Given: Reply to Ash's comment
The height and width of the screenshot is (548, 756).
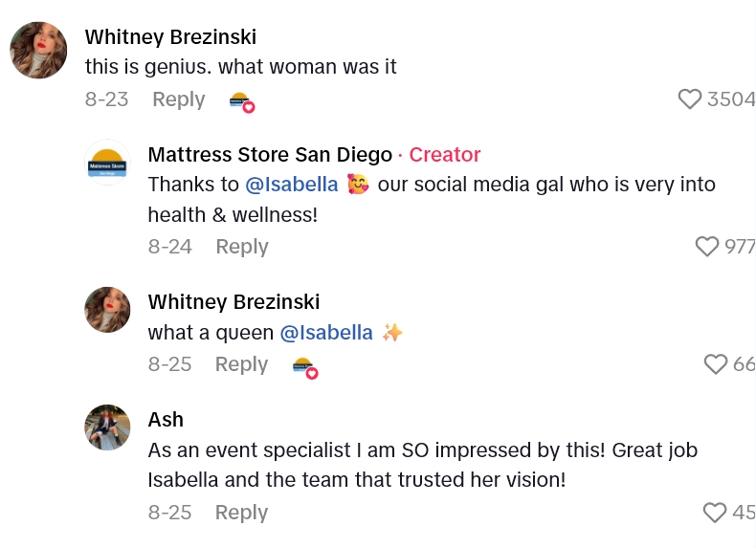Looking at the screenshot, I should pyautogui.click(x=241, y=513).
